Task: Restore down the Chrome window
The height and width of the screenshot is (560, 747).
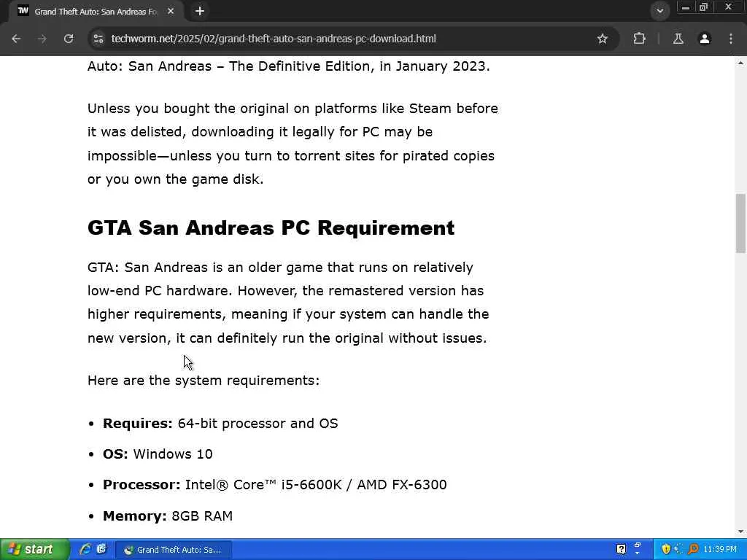Action: click(703, 7)
